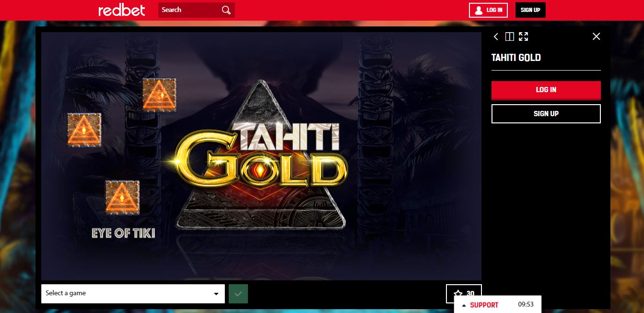Switch to split-screen game view icon
The width and height of the screenshot is (644, 313).
tap(510, 36)
